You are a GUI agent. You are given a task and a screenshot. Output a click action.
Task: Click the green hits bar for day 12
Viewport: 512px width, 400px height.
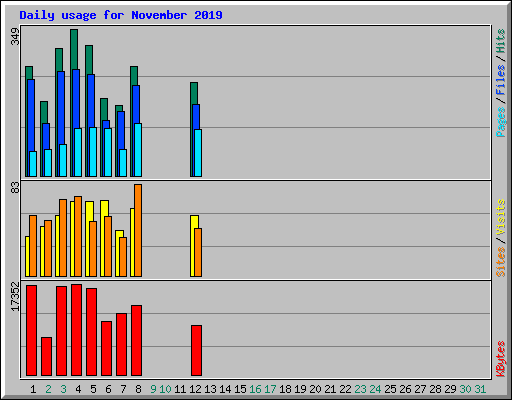pyautogui.click(x=194, y=93)
